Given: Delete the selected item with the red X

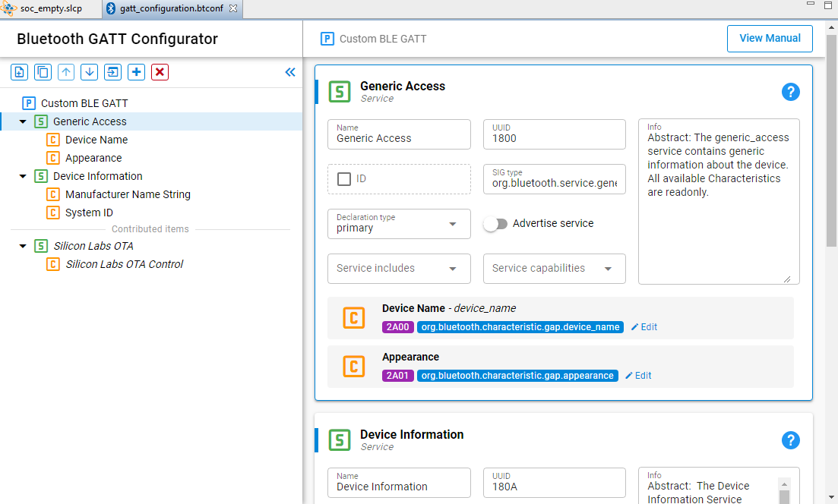Looking at the screenshot, I should [x=159, y=71].
